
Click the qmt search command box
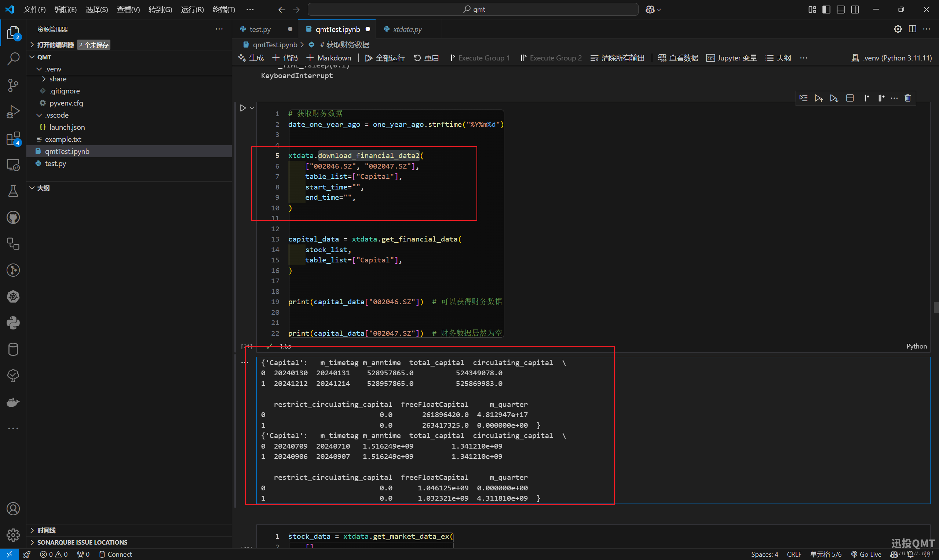point(473,10)
